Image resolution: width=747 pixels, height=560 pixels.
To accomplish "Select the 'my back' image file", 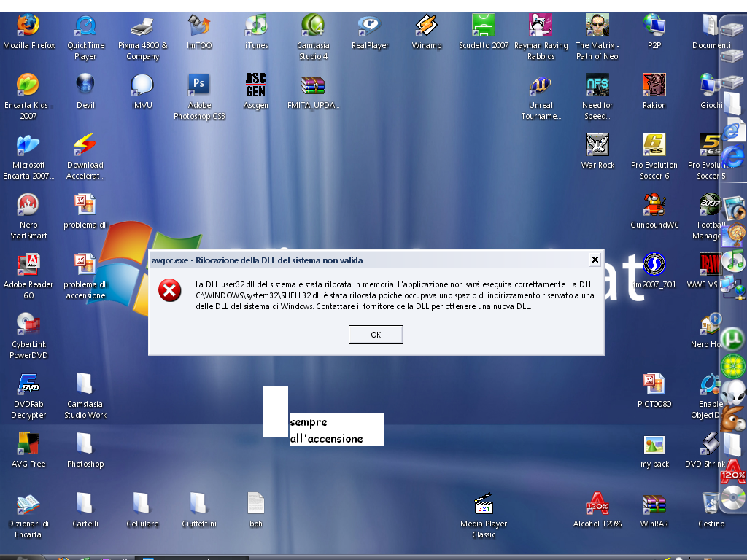I will (654, 451).
